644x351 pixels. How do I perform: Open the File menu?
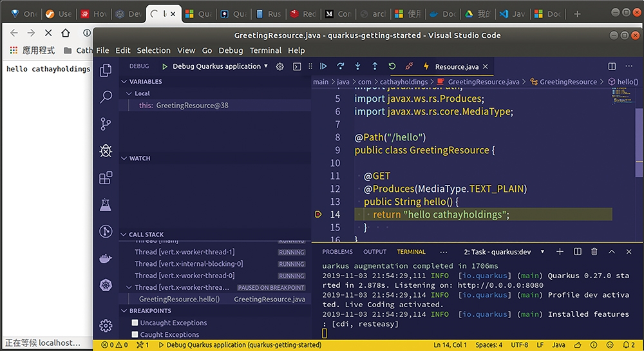(102, 50)
